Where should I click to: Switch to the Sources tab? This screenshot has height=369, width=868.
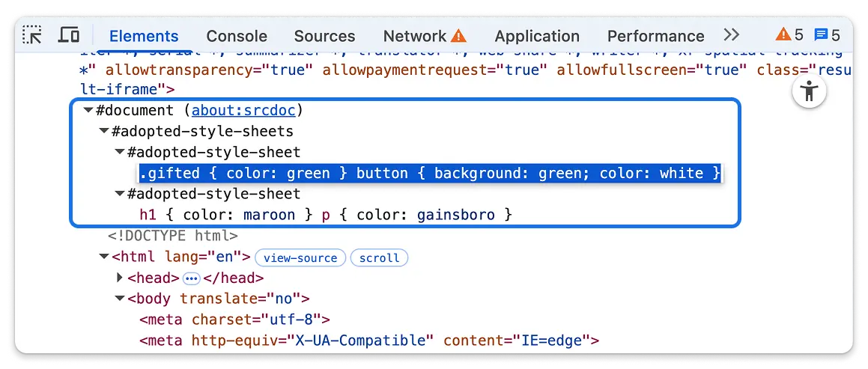(324, 36)
